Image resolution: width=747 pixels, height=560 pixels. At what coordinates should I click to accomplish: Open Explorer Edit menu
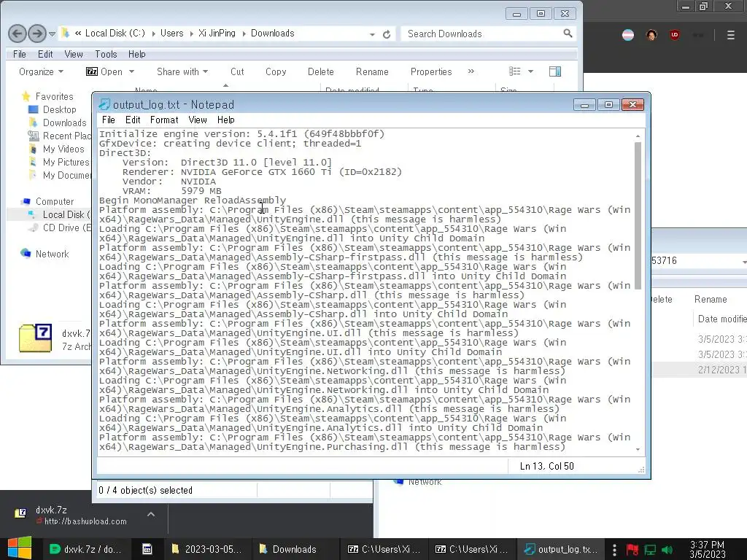coord(45,54)
